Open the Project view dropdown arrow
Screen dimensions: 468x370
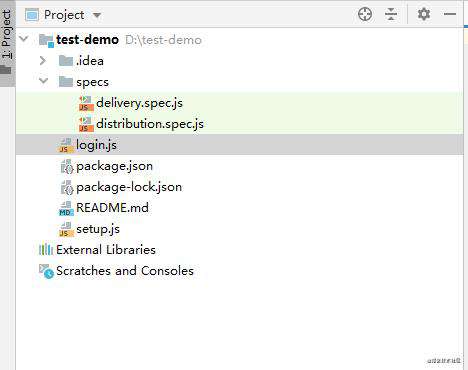click(97, 15)
